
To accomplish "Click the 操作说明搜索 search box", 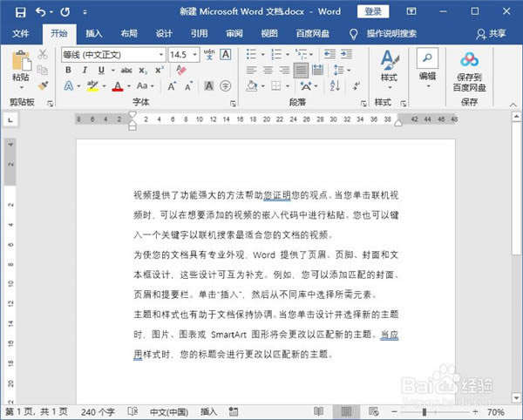I will 391,33.
